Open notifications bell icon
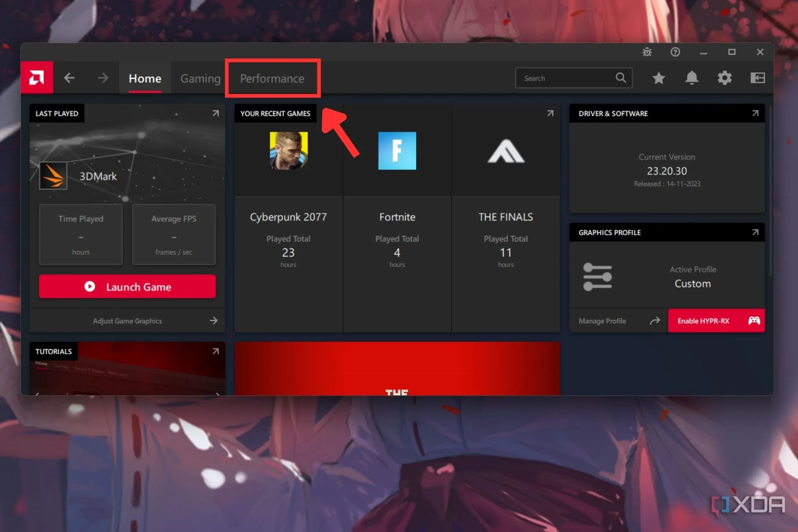The image size is (798, 532). [692, 78]
